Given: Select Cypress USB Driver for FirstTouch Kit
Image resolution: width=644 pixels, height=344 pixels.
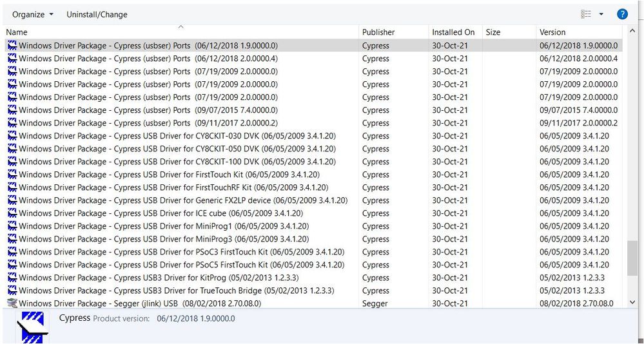Looking at the screenshot, I should click(313, 175).
